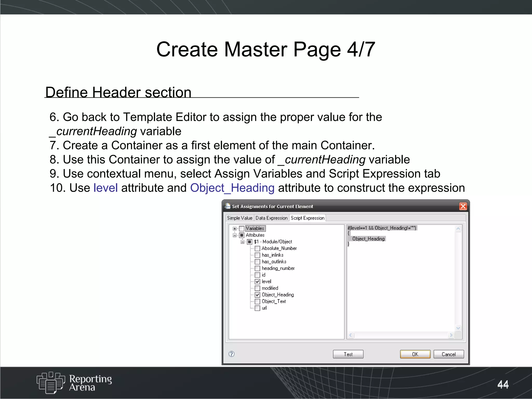This screenshot has width=532, height=399.
Task: Click the dialog title bar application icon
Action: 228,206
